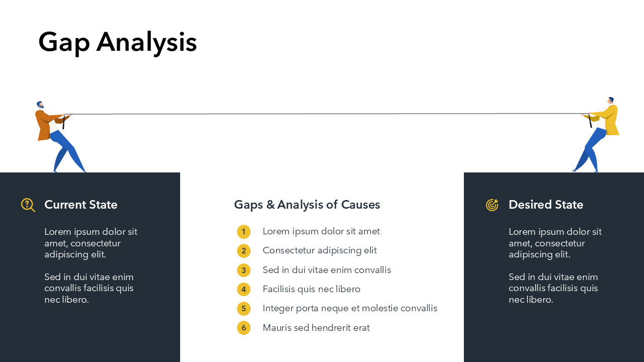Click the target icon beside Desired State
644x362 pixels.
(x=492, y=205)
